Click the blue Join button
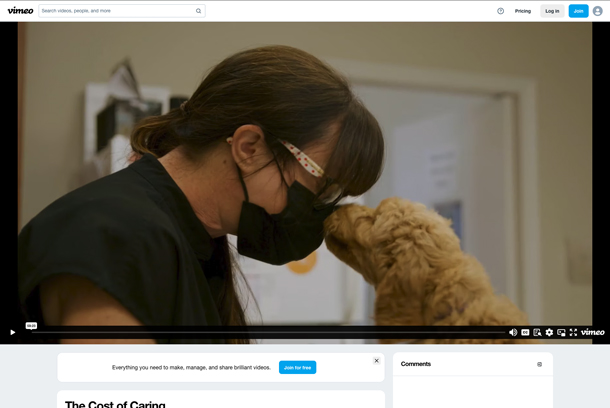 [x=578, y=11]
